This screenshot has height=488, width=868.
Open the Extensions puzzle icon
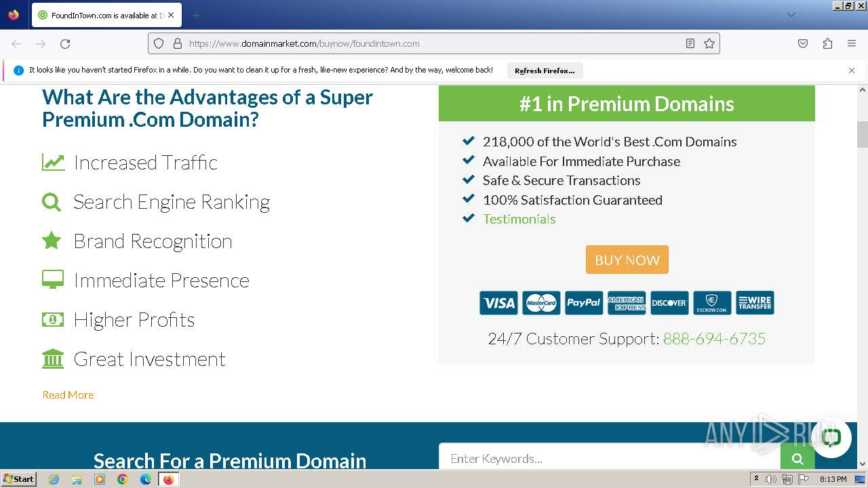827,43
